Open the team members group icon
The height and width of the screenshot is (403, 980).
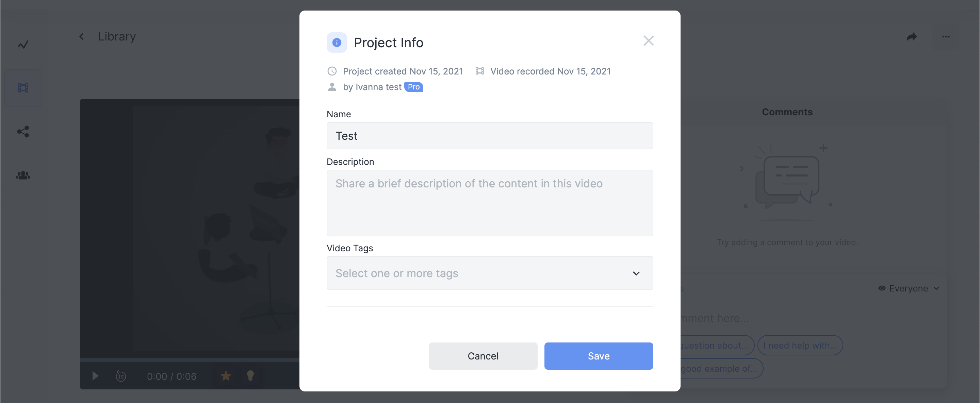pyautogui.click(x=23, y=175)
